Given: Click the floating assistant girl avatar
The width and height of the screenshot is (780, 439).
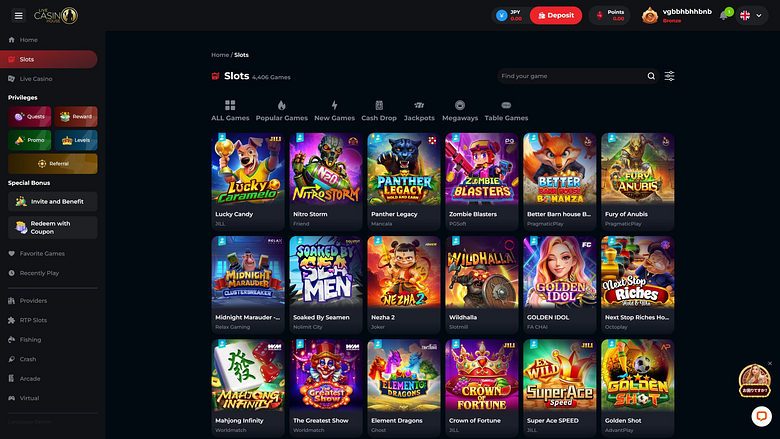Looking at the screenshot, I should pos(754,381).
